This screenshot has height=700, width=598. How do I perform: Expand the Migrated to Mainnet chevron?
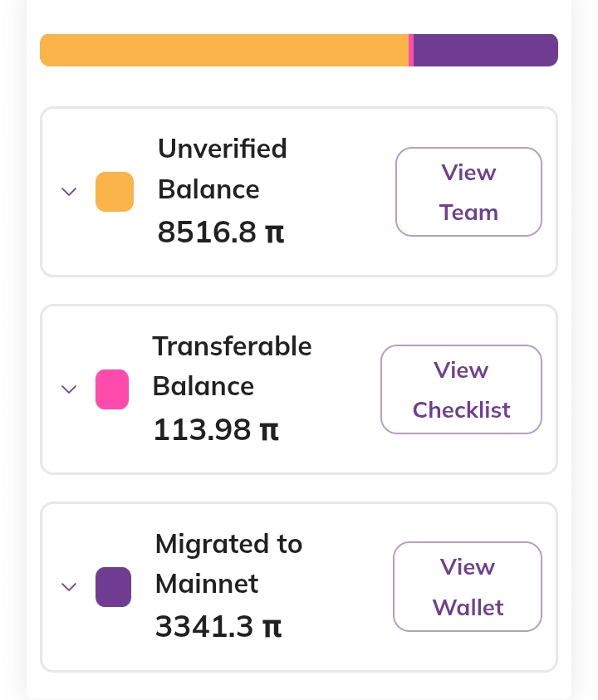(70, 587)
